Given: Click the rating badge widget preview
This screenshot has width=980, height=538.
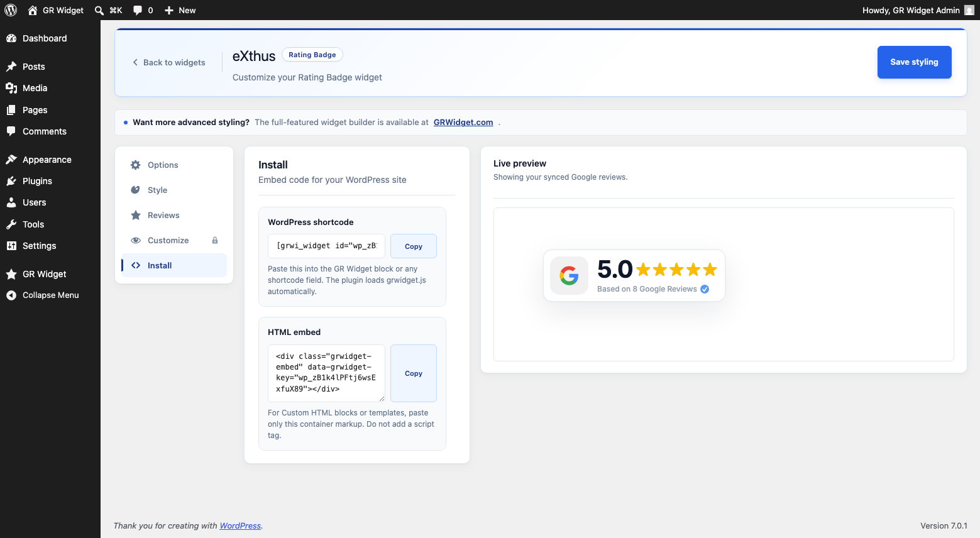Looking at the screenshot, I should pyautogui.click(x=634, y=276).
